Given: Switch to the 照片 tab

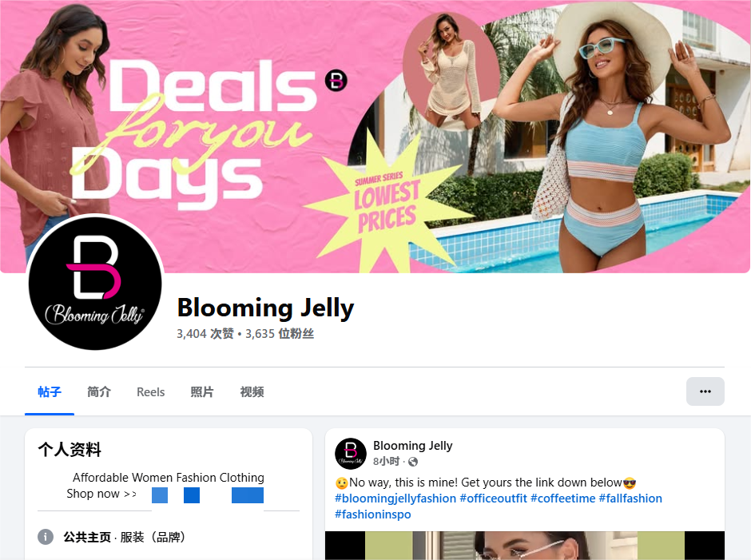Looking at the screenshot, I should [x=201, y=392].
